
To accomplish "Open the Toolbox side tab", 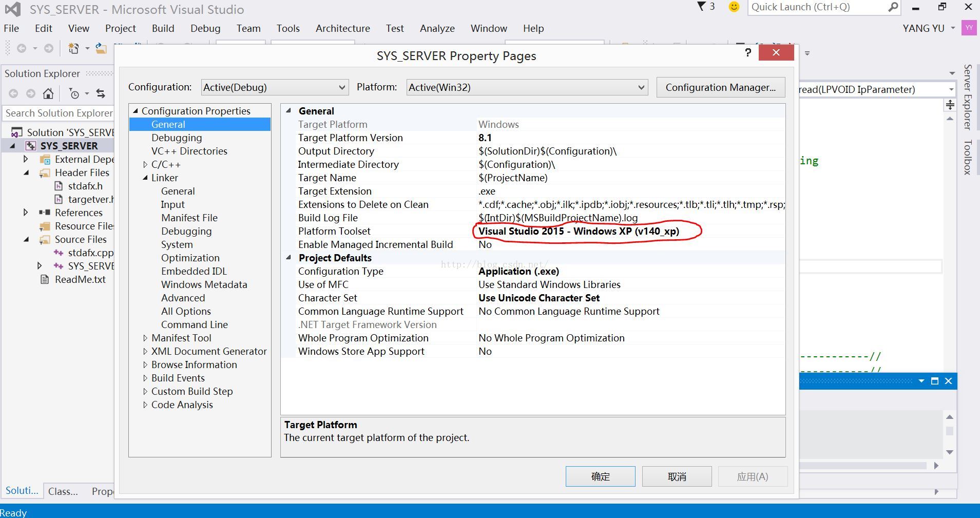I will tap(968, 157).
